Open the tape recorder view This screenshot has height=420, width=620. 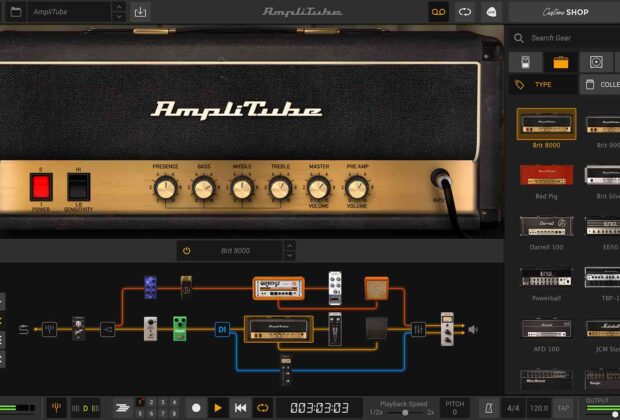439,12
